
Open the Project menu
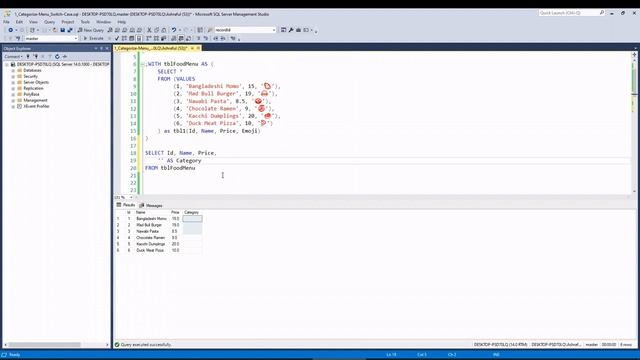tap(68, 22)
